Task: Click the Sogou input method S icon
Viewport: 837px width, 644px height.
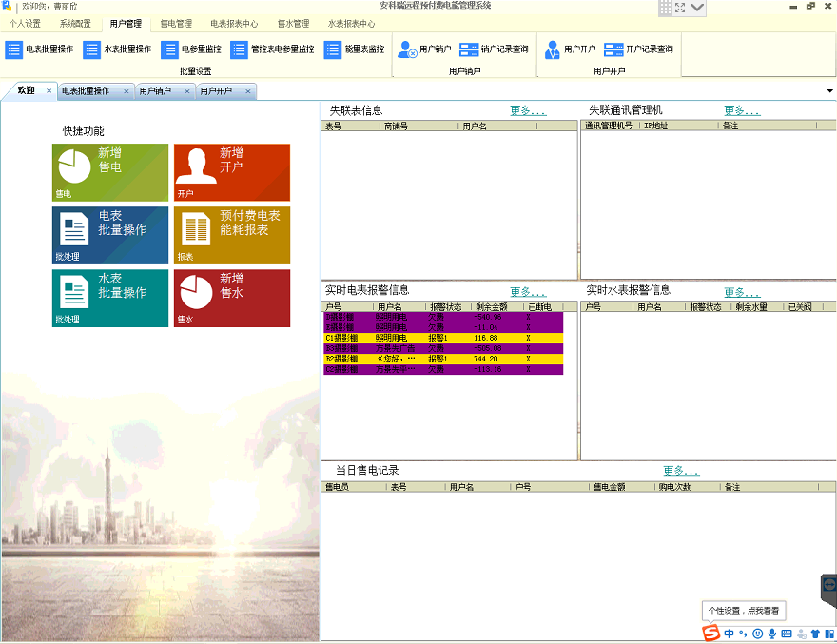Action: [711, 633]
